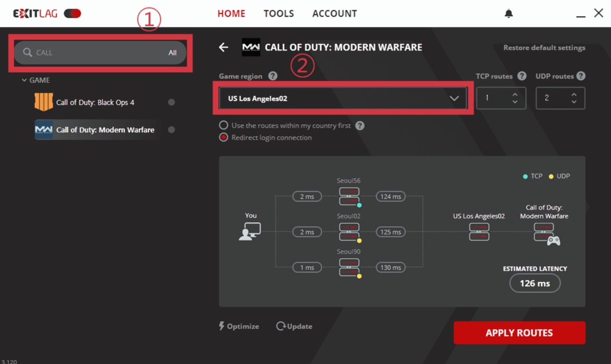
Task: Click the 125 ms latency badge
Action: (391, 232)
